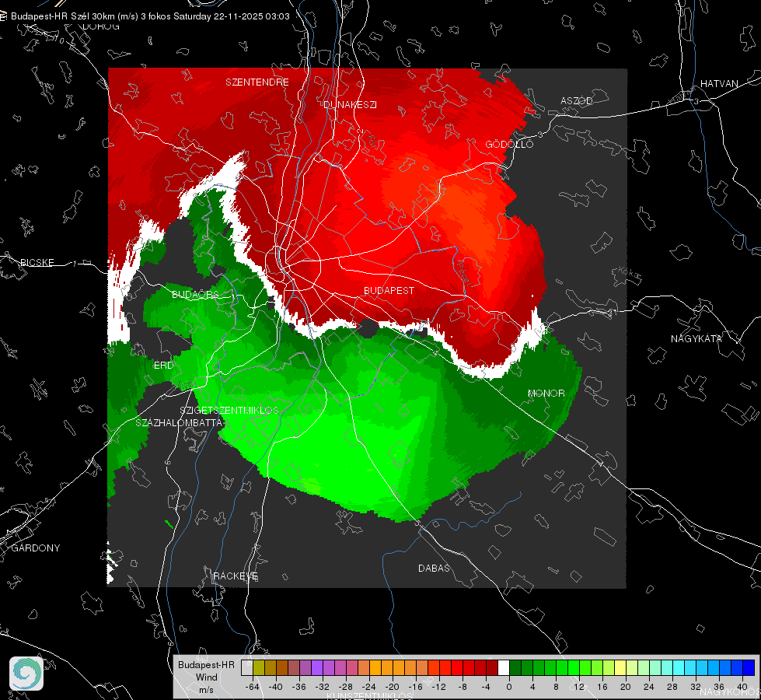Click the ERD town label
Screen dimensions: 761x700
click(163, 366)
